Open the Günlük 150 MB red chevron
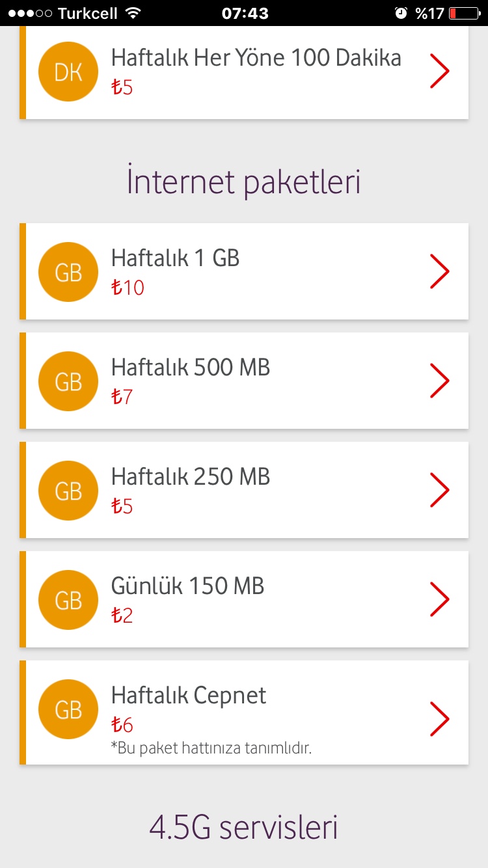The height and width of the screenshot is (868, 488). point(440,599)
